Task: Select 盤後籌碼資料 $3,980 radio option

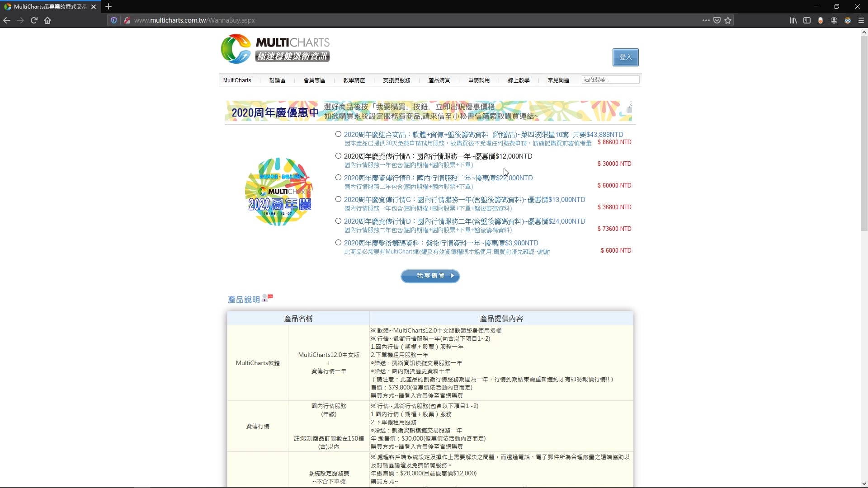Action: tap(338, 243)
